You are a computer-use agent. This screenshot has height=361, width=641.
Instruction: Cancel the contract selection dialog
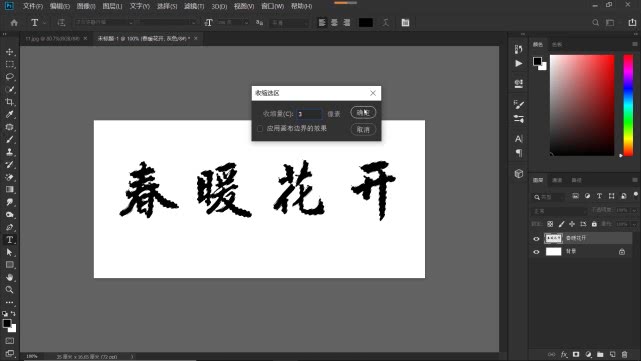pos(363,130)
